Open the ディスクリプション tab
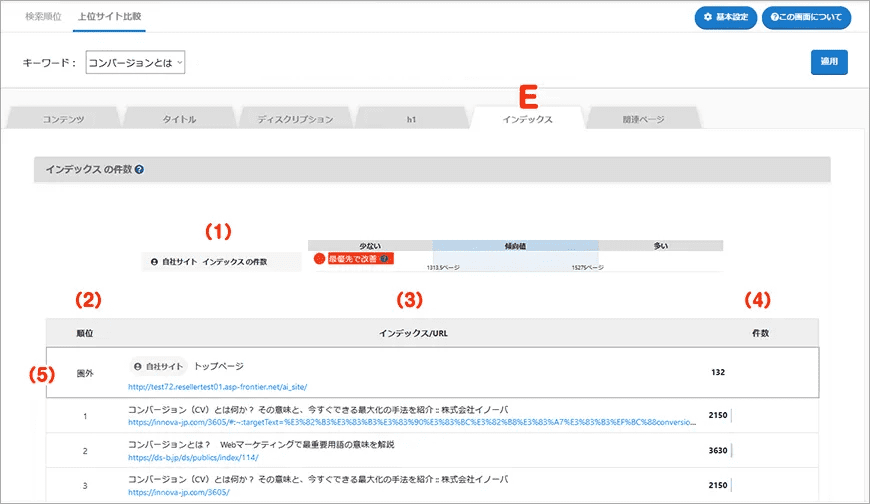This screenshot has width=870, height=504. (294, 119)
